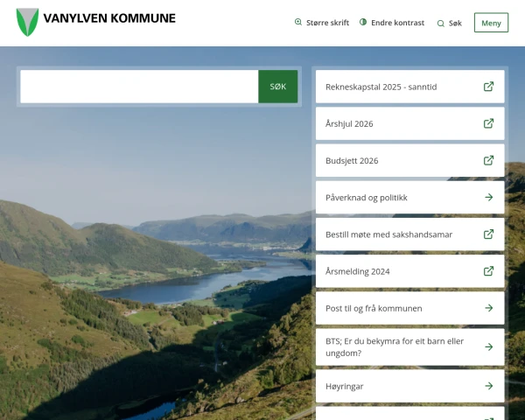Viewport: 525px width, 420px height.
Task: Click arrow icon on the Høyringar row
Action: [488, 386]
